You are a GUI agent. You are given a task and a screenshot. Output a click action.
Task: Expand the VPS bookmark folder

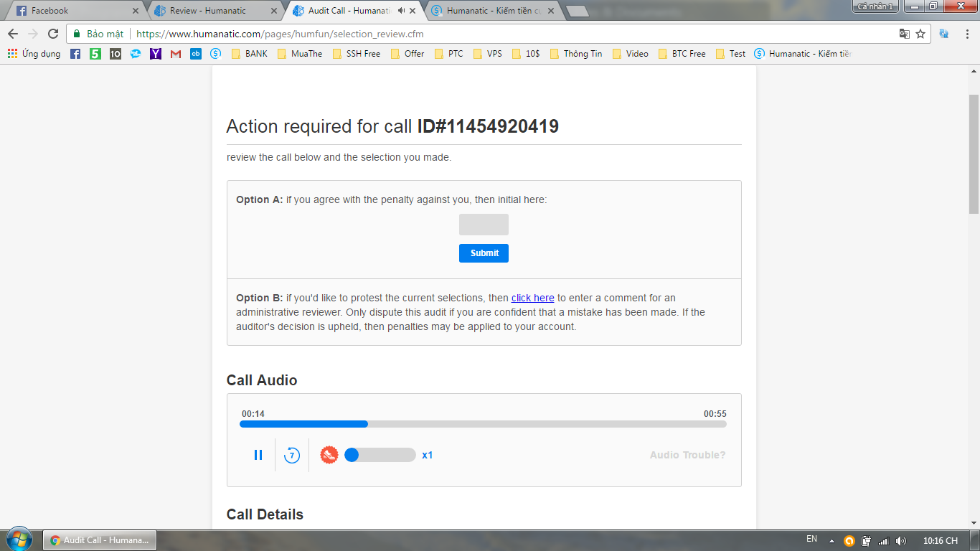[x=488, y=54]
